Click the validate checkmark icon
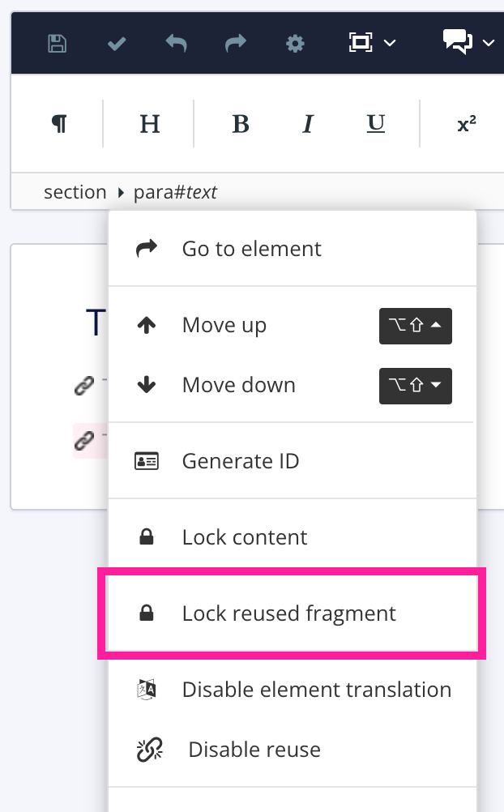 (x=116, y=43)
